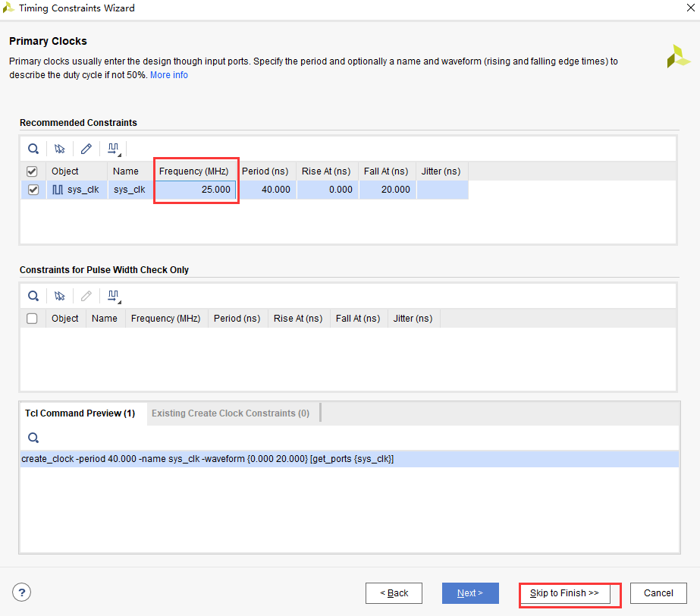Click the 25.000 frequency field for sys_clk
This screenshot has height=616, width=700.
[196, 190]
